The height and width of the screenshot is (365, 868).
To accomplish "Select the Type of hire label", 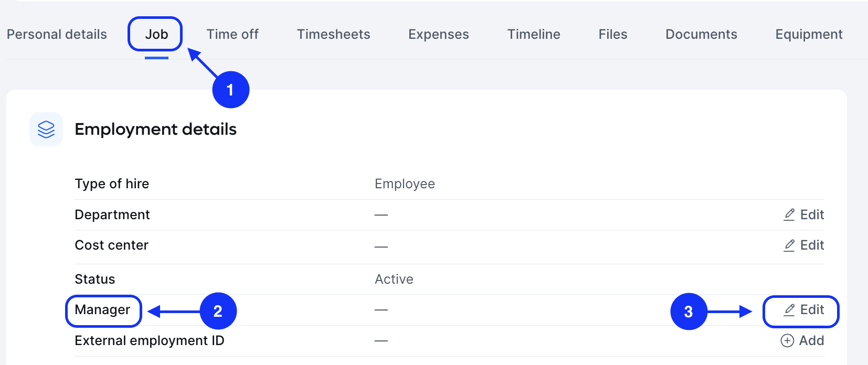I will (112, 184).
